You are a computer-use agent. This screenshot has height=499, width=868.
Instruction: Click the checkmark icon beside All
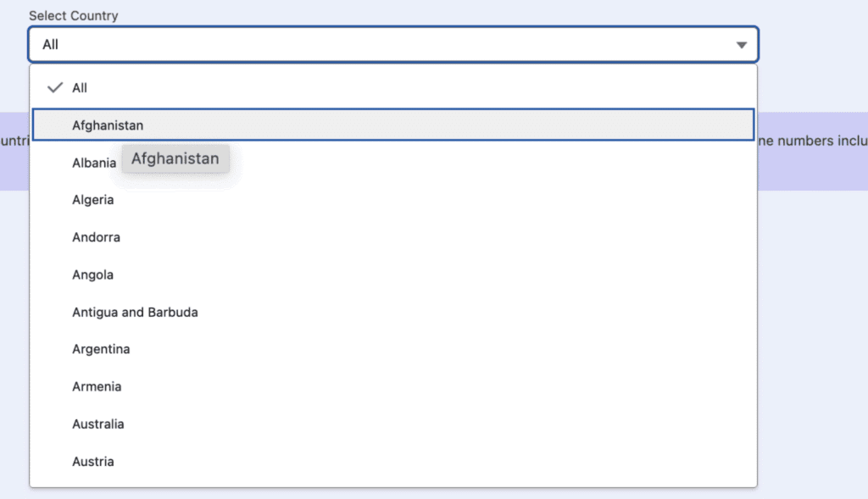[56, 88]
